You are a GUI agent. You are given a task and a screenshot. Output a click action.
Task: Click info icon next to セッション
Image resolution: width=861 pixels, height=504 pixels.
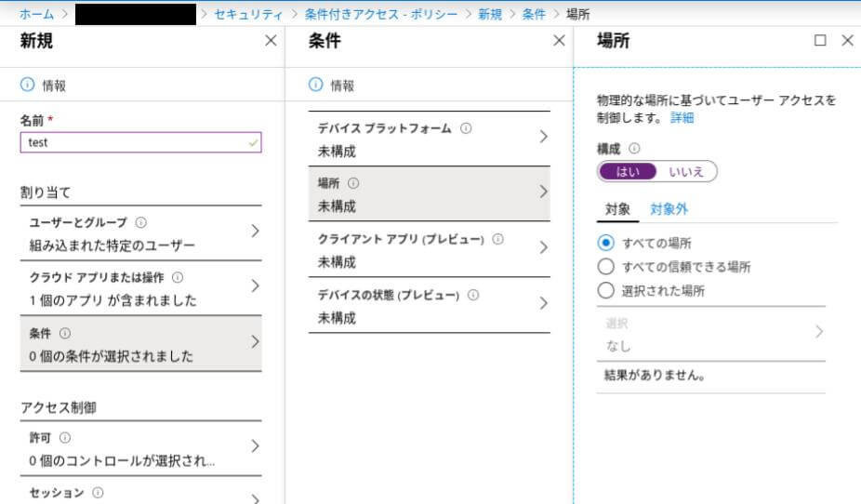click(98, 493)
